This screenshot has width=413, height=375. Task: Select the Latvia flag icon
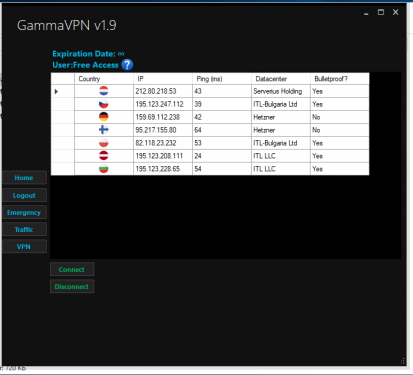click(104, 156)
